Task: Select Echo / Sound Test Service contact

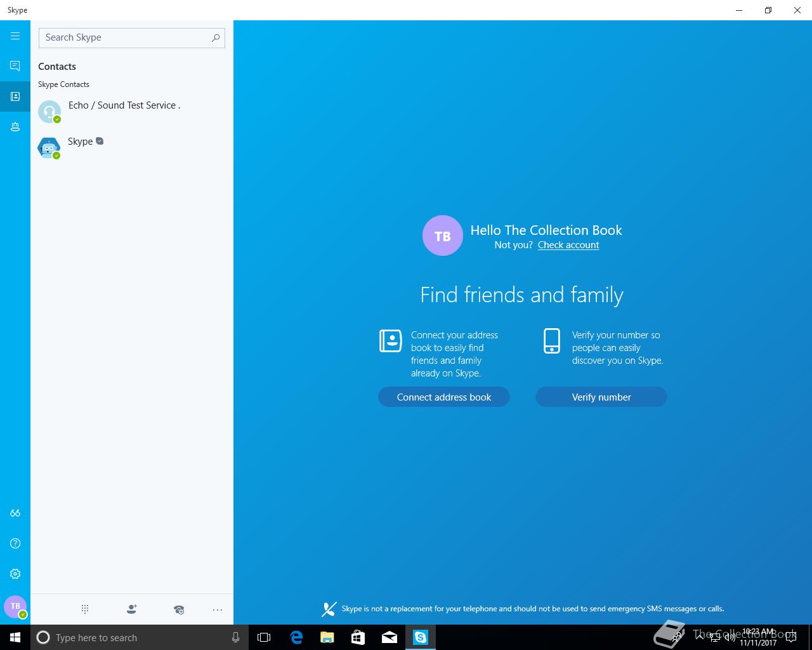Action: point(132,112)
